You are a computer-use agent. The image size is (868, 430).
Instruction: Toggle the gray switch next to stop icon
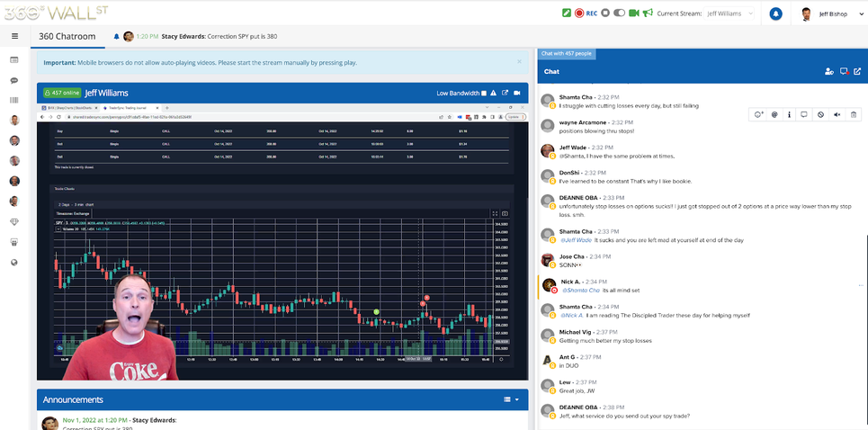pos(620,13)
